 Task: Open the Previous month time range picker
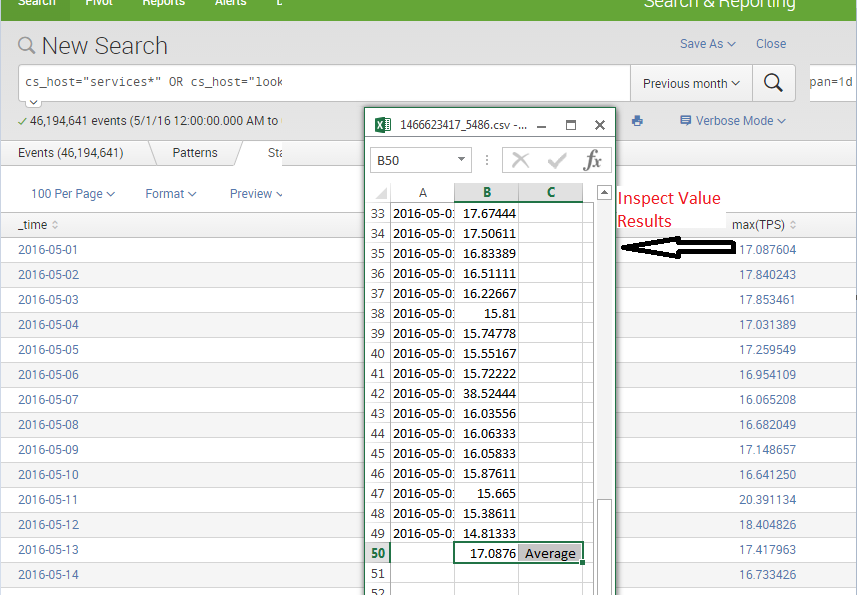coord(691,84)
